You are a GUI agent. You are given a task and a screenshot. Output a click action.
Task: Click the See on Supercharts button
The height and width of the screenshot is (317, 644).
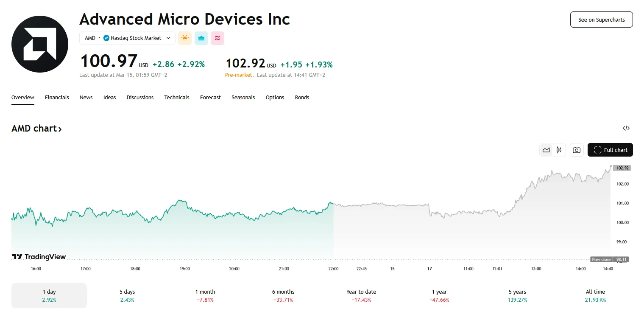tap(601, 20)
